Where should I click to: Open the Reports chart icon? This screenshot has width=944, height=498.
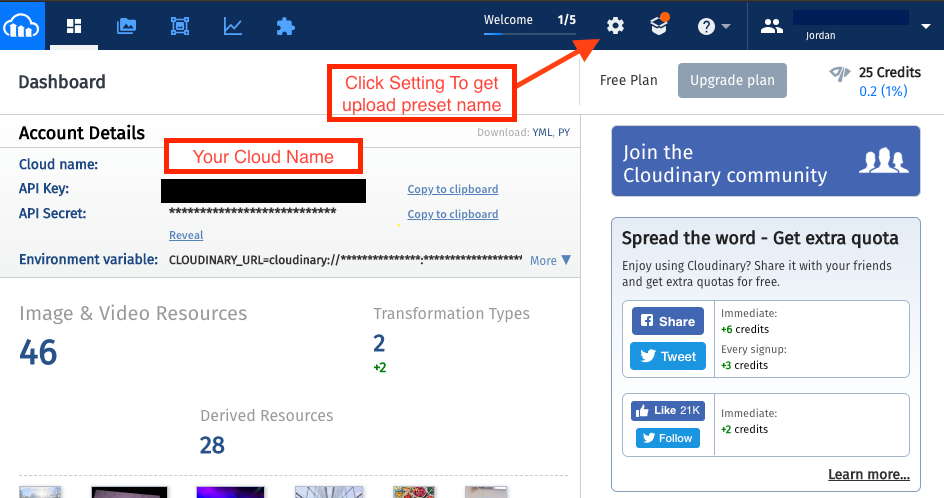[x=232, y=26]
